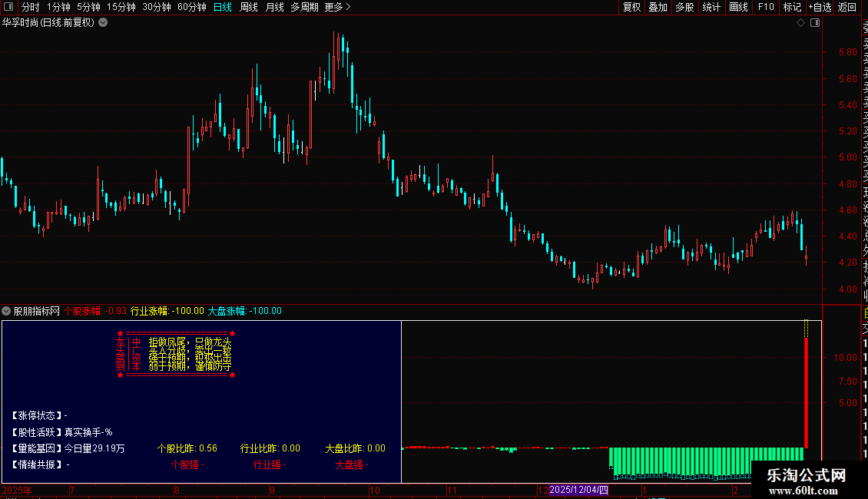Click the 2025/12/04/四 date marker
The width and height of the screenshot is (868, 499).
coord(578,490)
